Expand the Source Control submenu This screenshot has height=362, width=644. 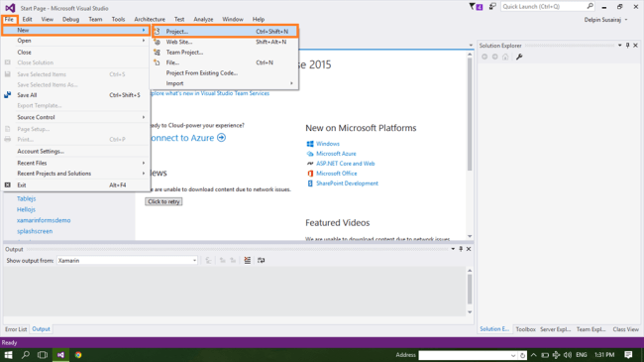(144, 117)
